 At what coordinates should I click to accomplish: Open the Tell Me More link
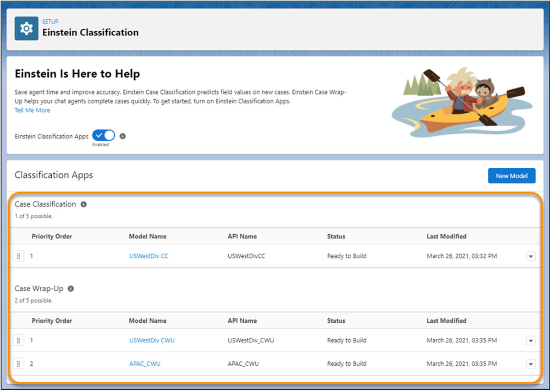(x=32, y=110)
